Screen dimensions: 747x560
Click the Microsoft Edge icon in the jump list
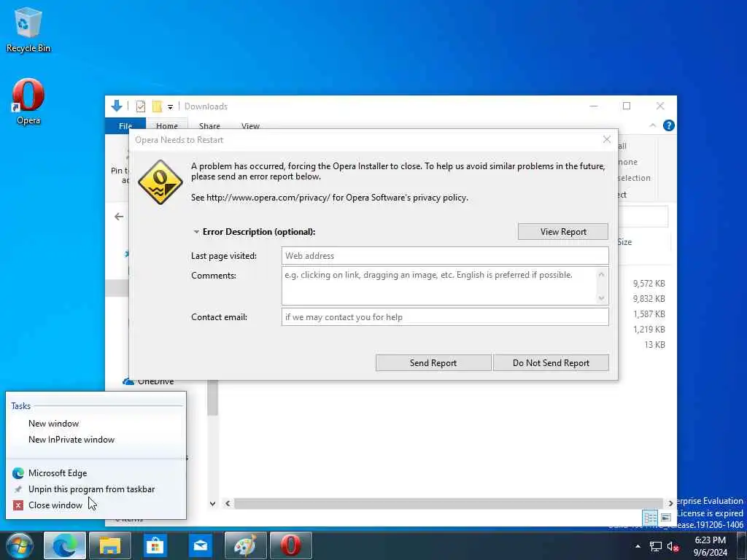point(18,472)
